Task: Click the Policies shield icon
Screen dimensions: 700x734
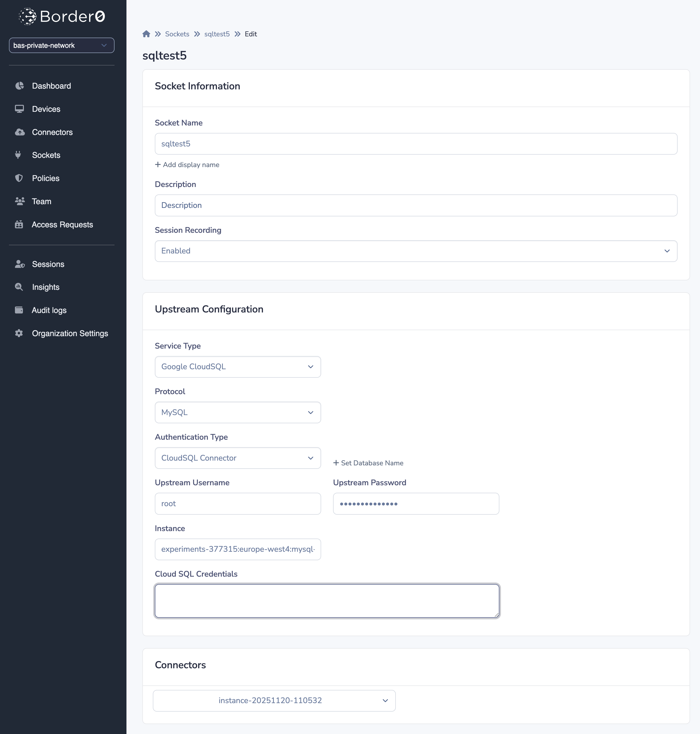Action: pos(19,178)
